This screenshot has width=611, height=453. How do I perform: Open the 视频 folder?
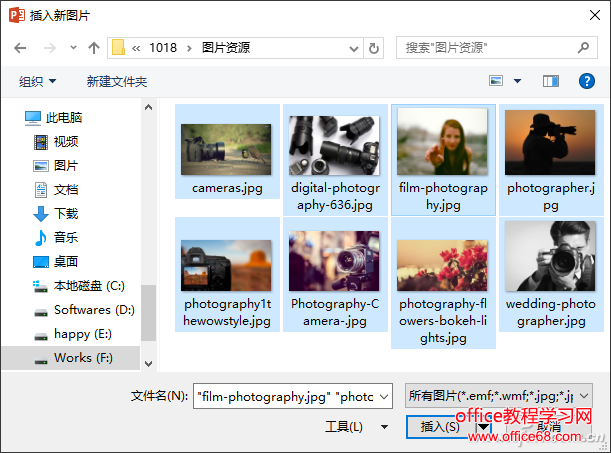pyautogui.click(x=56, y=141)
